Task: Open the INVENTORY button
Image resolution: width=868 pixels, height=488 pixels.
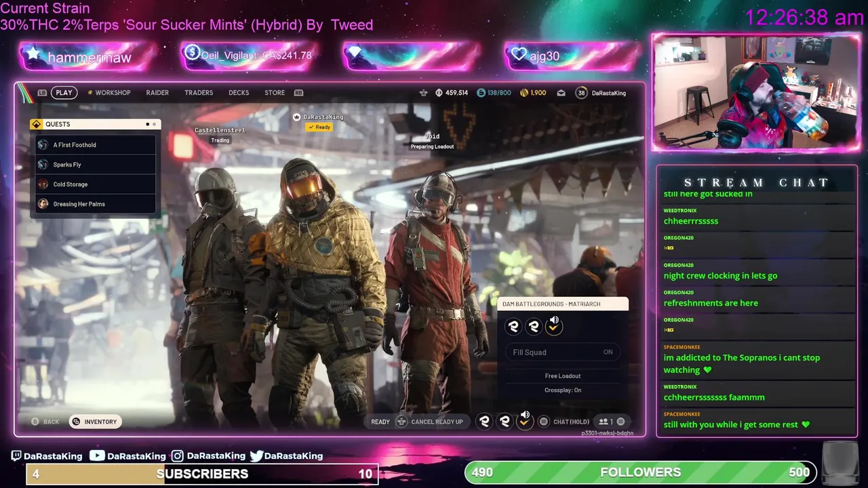Action: click(x=95, y=422)
